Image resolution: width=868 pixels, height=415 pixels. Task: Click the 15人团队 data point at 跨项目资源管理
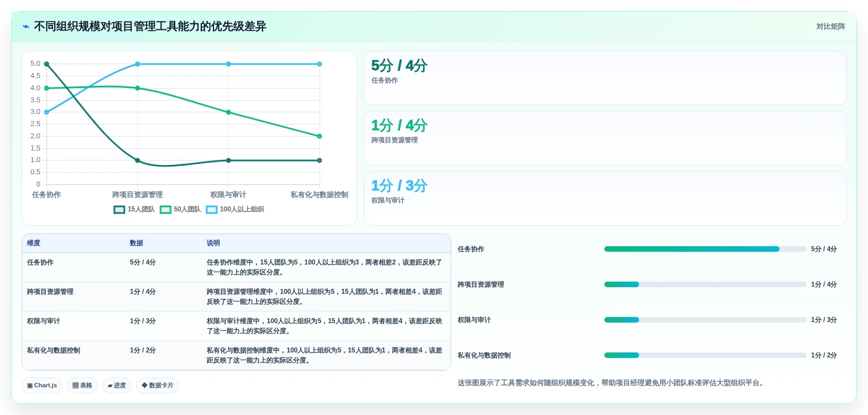click(138, 160)
